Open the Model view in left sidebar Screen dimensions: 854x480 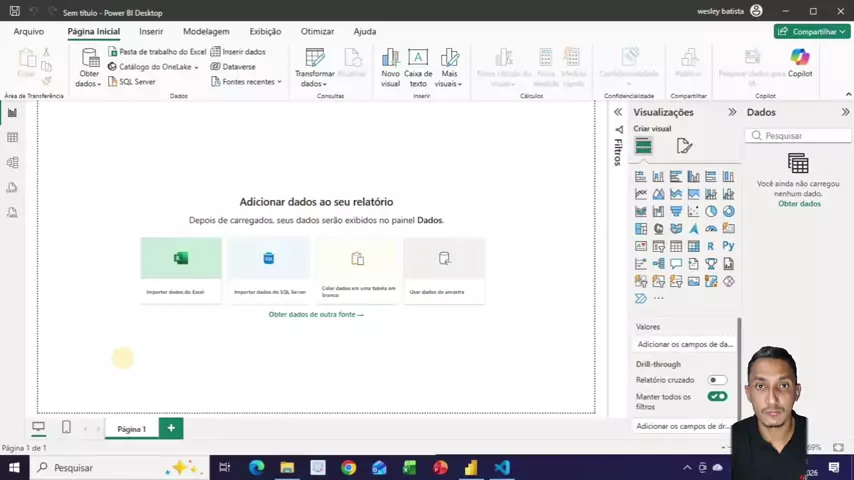point(12,162)
